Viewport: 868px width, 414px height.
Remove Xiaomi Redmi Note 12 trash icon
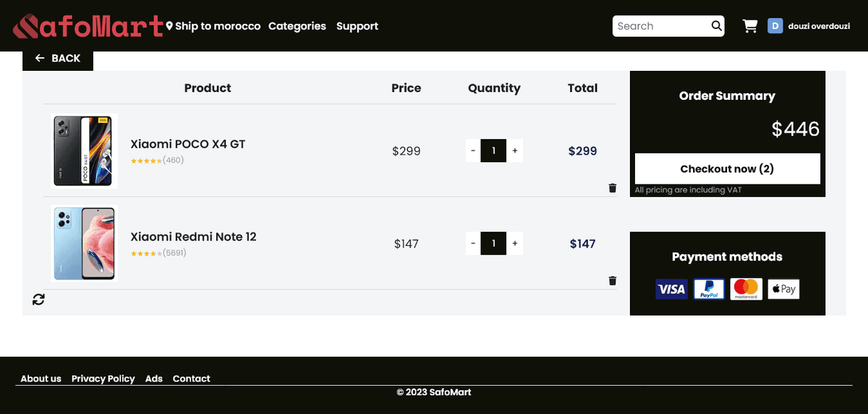[613, 281]
